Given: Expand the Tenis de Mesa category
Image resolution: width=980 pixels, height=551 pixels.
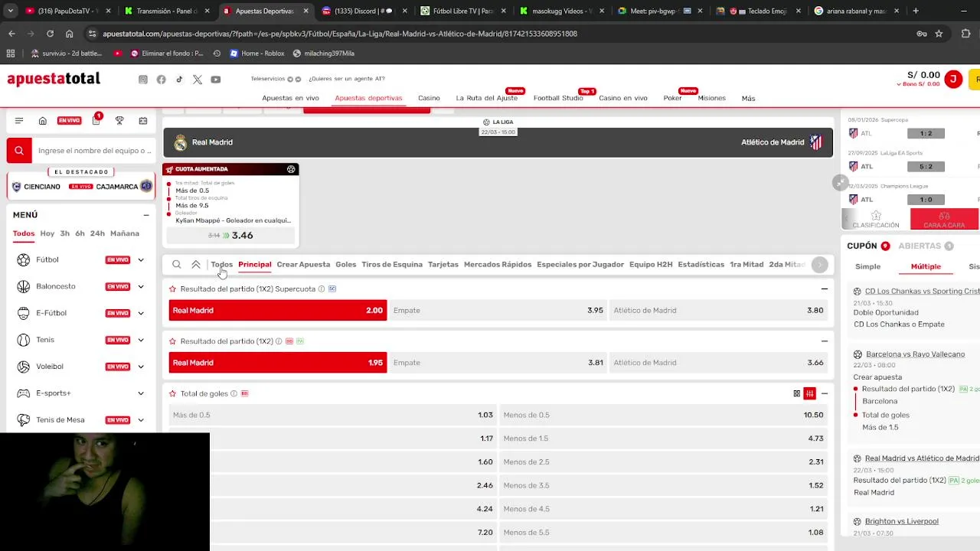Looking at the screenshot, I should point(141,420).
